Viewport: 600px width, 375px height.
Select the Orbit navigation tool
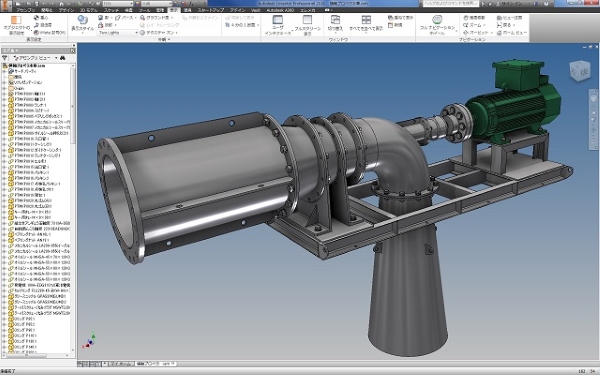[476, 33]
